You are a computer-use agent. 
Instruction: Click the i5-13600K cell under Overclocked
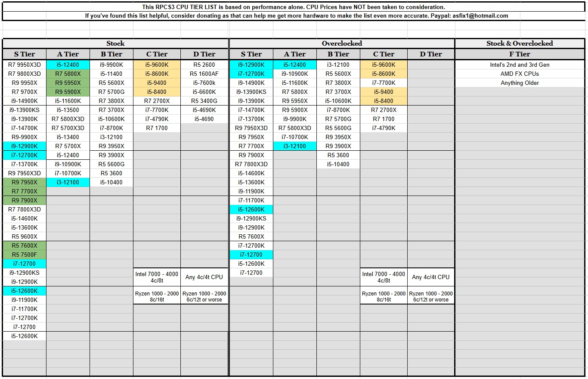point(251,182)
